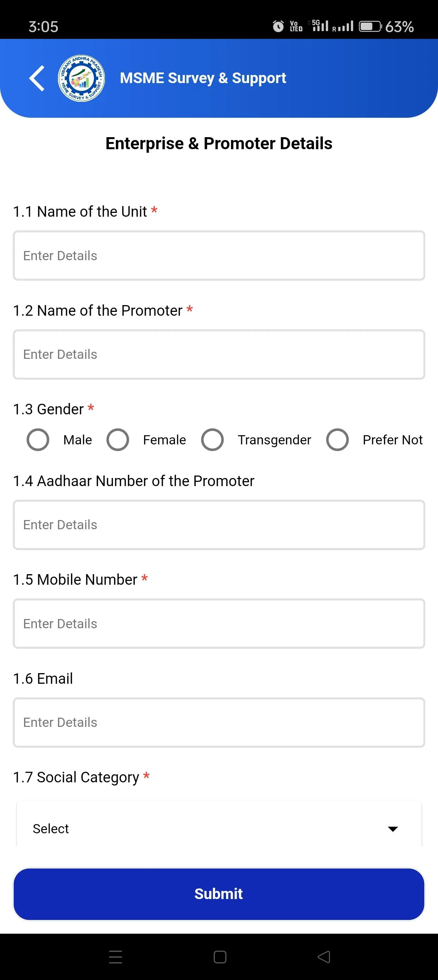The image size is (438, 980).
Task: Tap the back arrow in header
Action: coord(37,78)
